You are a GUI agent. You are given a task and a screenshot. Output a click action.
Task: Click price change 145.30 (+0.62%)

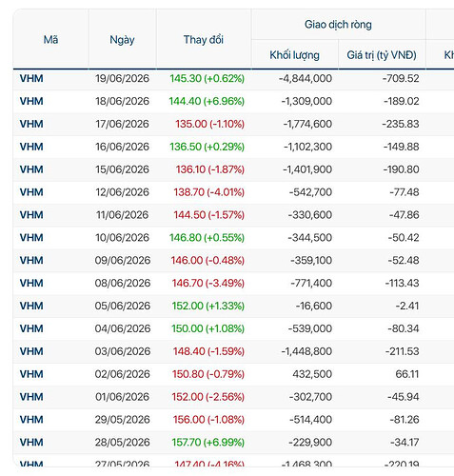pyautogui.click(x=207, y=78)
